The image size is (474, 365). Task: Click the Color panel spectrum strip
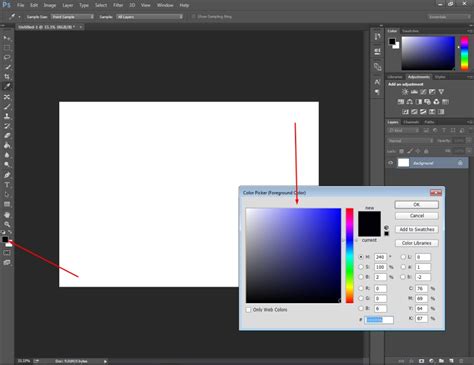click(464, 53)
